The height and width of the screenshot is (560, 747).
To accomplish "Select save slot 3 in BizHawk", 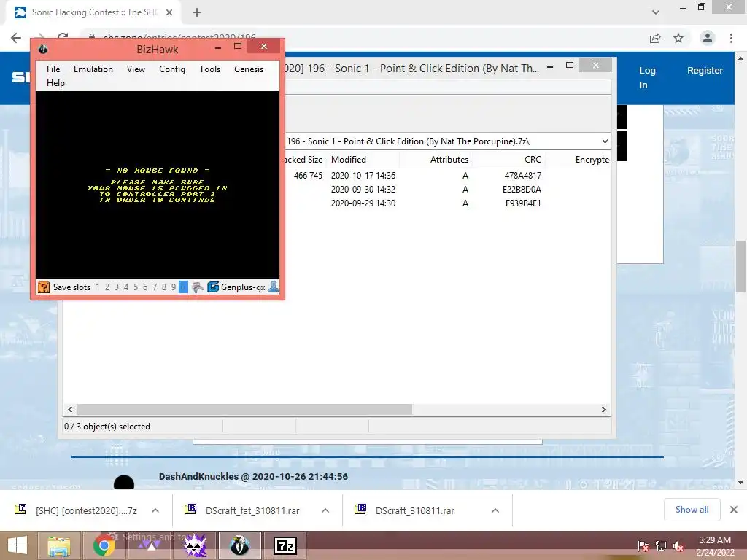I will coord(117,287).
